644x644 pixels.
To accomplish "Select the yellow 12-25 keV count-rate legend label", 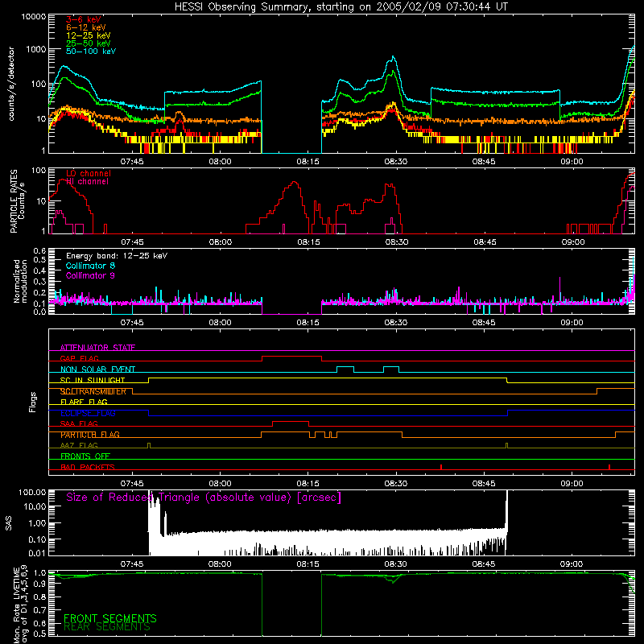I will pos(88,35).
